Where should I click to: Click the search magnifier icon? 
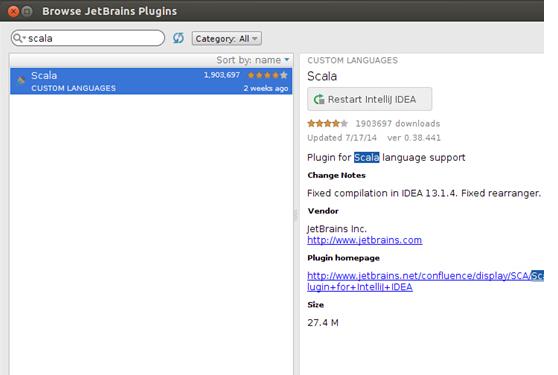18,38
